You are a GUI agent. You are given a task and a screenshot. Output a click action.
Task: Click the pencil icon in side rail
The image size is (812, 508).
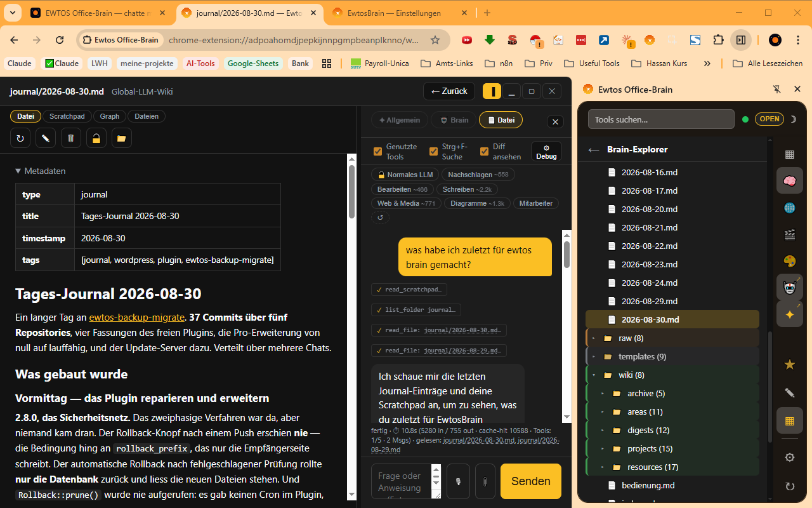pos(790,392)
